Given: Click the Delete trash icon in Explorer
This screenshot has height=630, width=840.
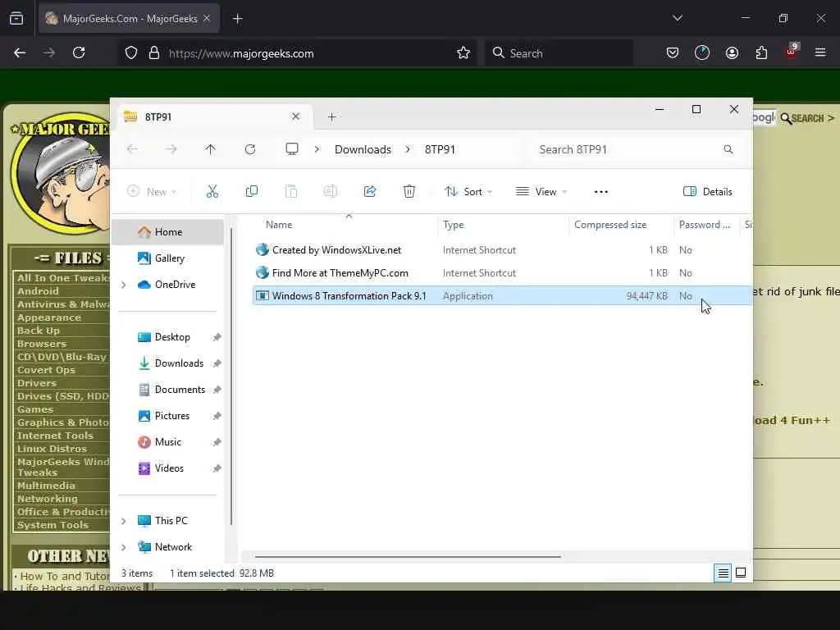Looking at the screenshot, I should [409, 191].
